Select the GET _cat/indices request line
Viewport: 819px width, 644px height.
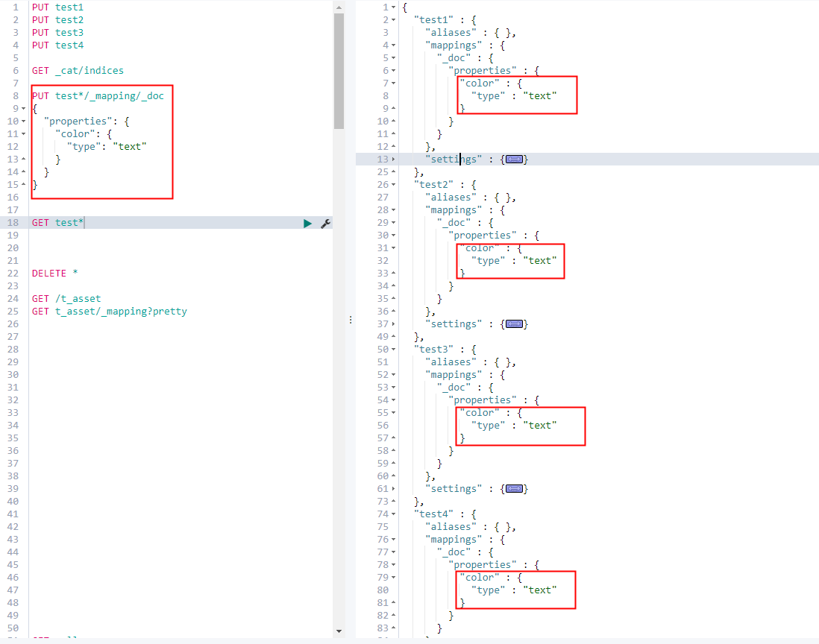tap(78, 71)
